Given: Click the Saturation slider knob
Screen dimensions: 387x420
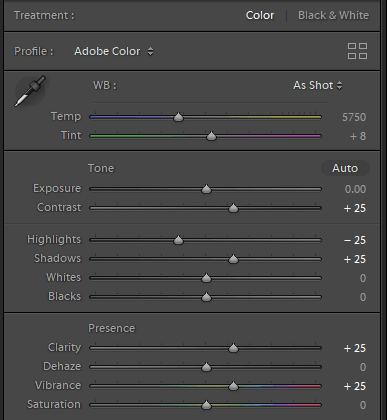Looking at the screenshot, I should (x=206, y=405).
